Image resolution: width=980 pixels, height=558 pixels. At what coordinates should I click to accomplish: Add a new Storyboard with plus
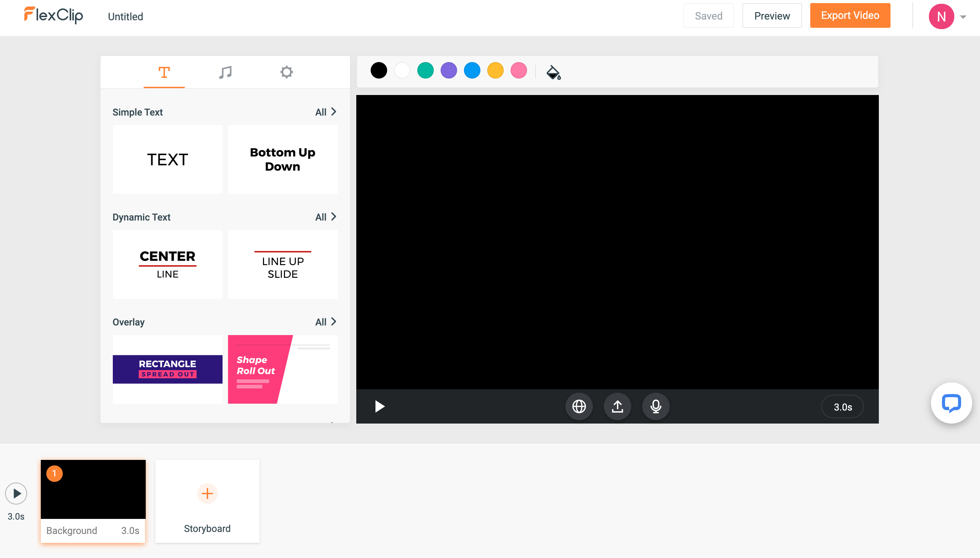(x=207, y=493)
